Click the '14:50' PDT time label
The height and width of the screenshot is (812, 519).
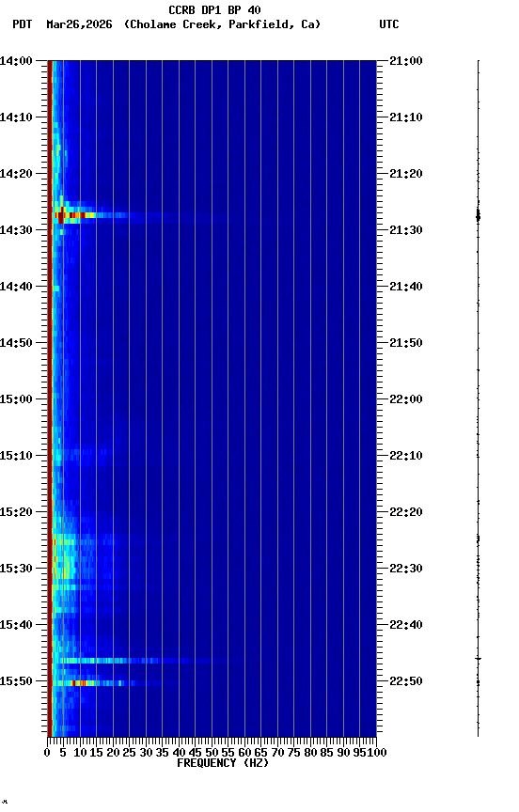point(16,343)
